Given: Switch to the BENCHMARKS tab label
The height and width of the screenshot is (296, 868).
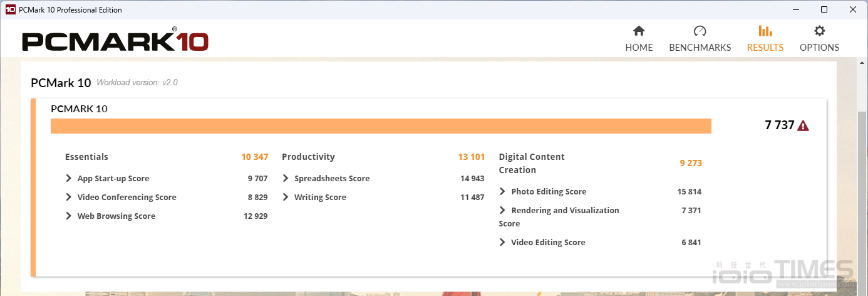Looking at the screenshot, I should coord(700,48).
